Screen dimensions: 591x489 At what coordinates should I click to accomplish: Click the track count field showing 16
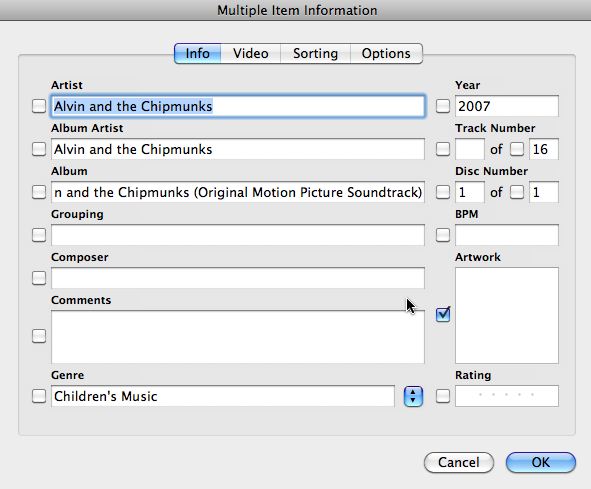click(x=544, y=149)
